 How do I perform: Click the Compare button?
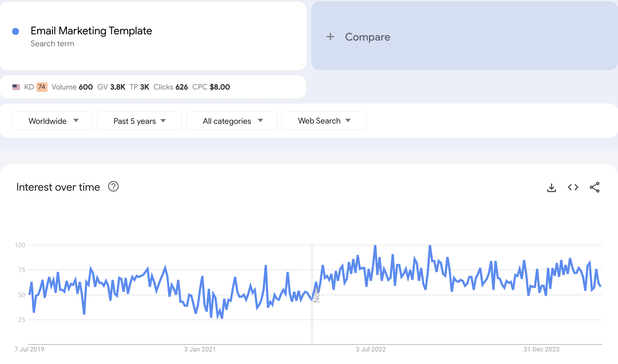click(x=367, y=37)
